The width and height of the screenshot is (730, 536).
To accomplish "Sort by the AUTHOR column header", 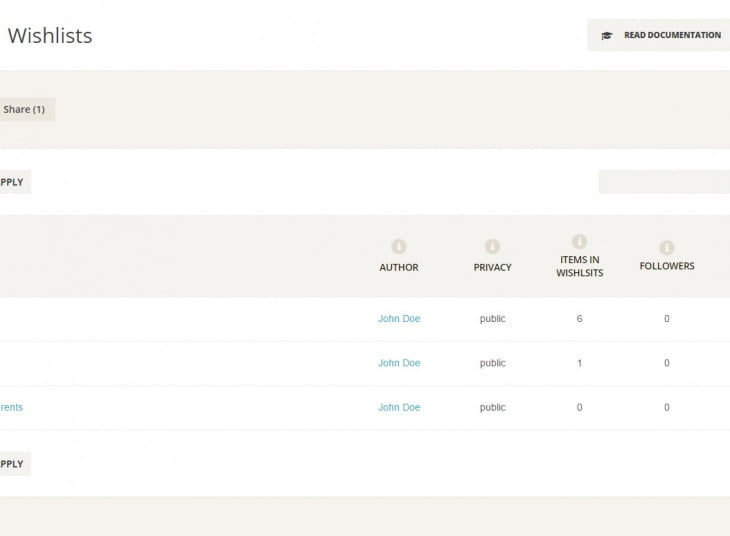I will click(x=399, y=267).
